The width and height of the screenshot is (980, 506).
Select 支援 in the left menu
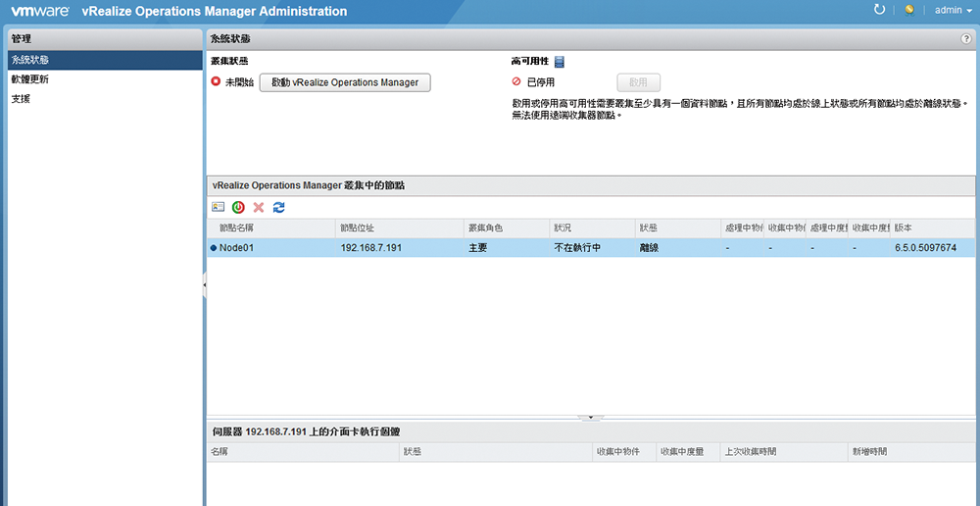(105, 99)
